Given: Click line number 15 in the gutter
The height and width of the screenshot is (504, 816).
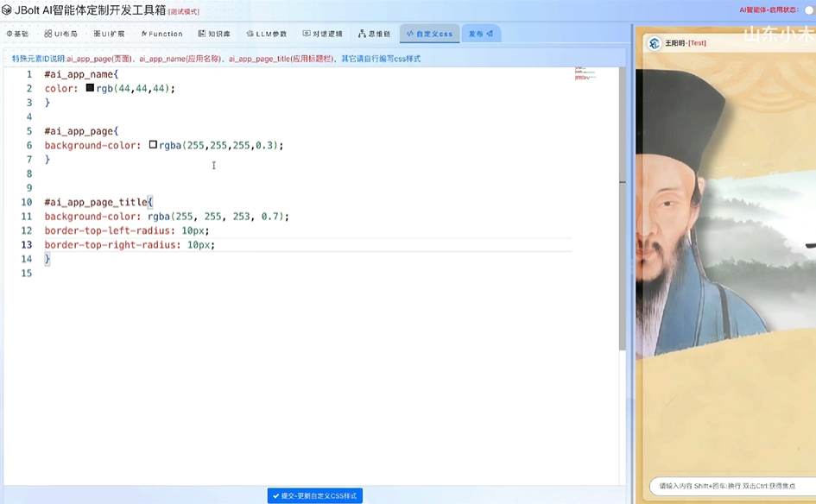Looking at the screenshot, I should pos(27,273).
